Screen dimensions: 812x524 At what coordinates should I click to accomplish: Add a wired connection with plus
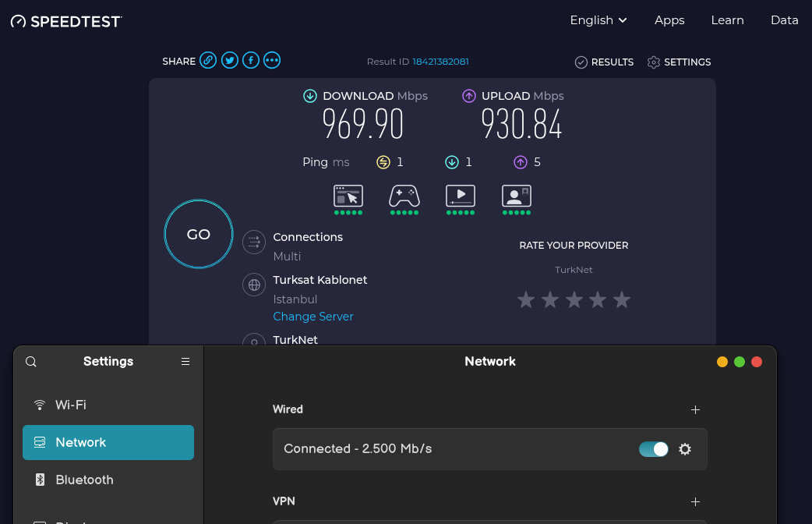point(695,410)
